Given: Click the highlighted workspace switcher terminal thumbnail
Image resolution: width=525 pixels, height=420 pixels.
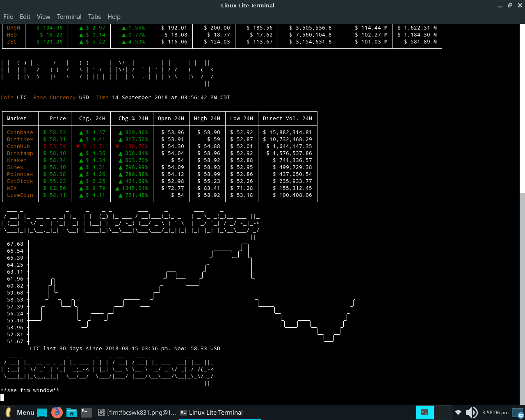Looking at the screenshot, I should pos(425,413).
